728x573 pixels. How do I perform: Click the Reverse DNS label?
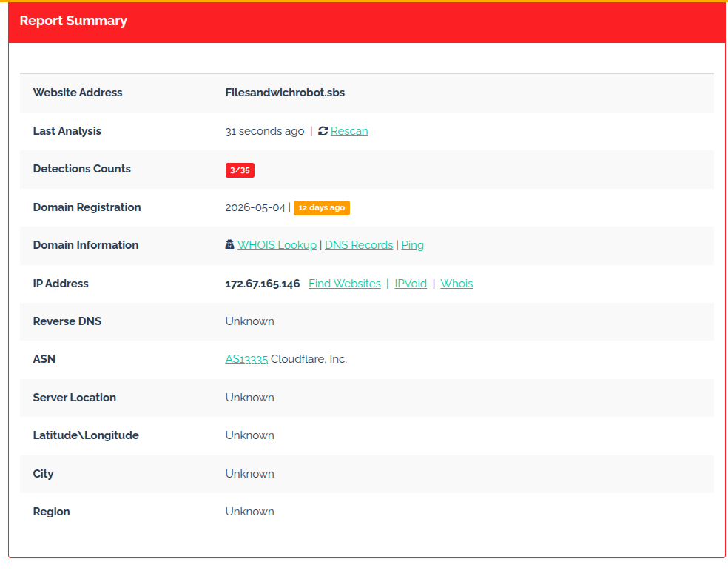67,321
